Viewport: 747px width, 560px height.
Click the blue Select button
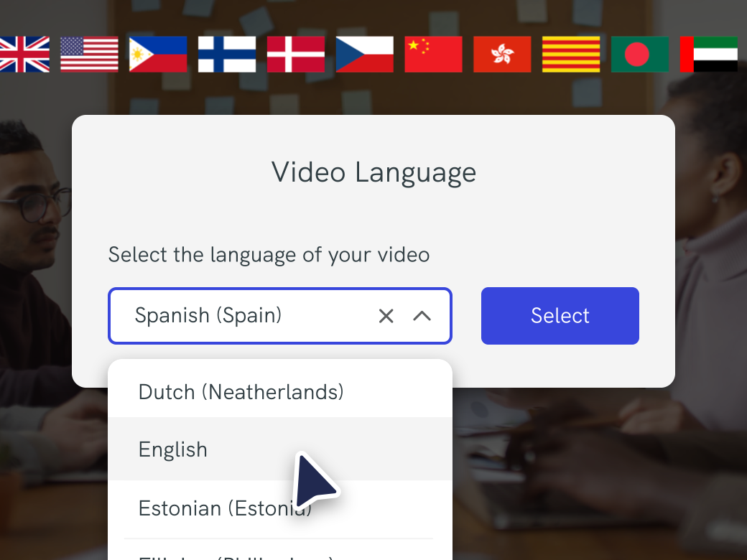point(560,316)
